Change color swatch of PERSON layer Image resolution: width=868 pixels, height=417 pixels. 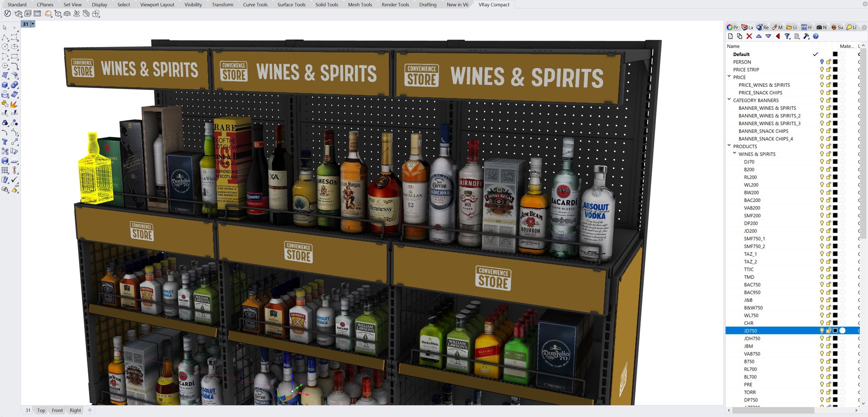click(x=835, y=62)
